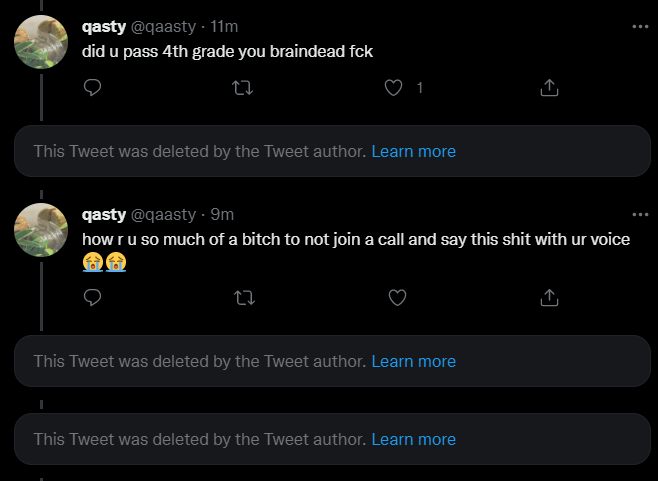Image resolution: width=658 pixels, height=481 pixels.
Task: Like the 9m qaasty tweet
Action: point(397,297)
